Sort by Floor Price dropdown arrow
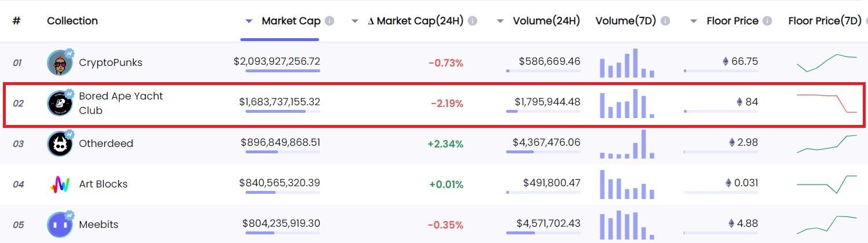The image size is (868, 243). tap(694, 21)
